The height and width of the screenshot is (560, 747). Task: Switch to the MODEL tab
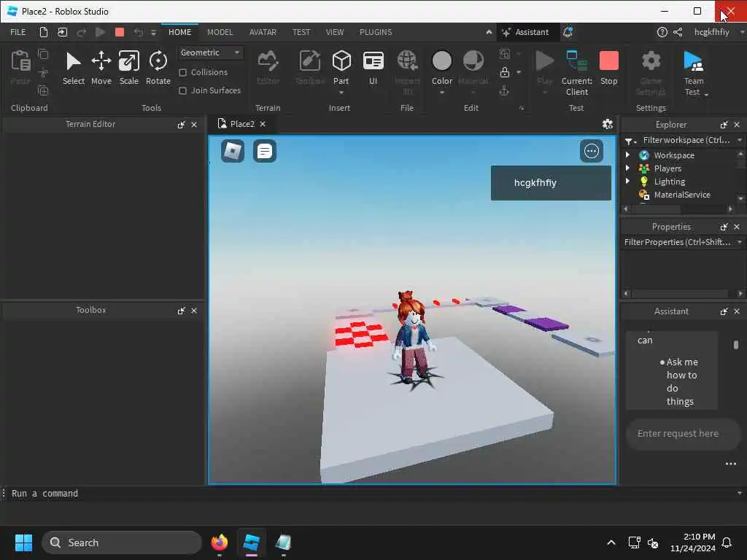[220, 32]
